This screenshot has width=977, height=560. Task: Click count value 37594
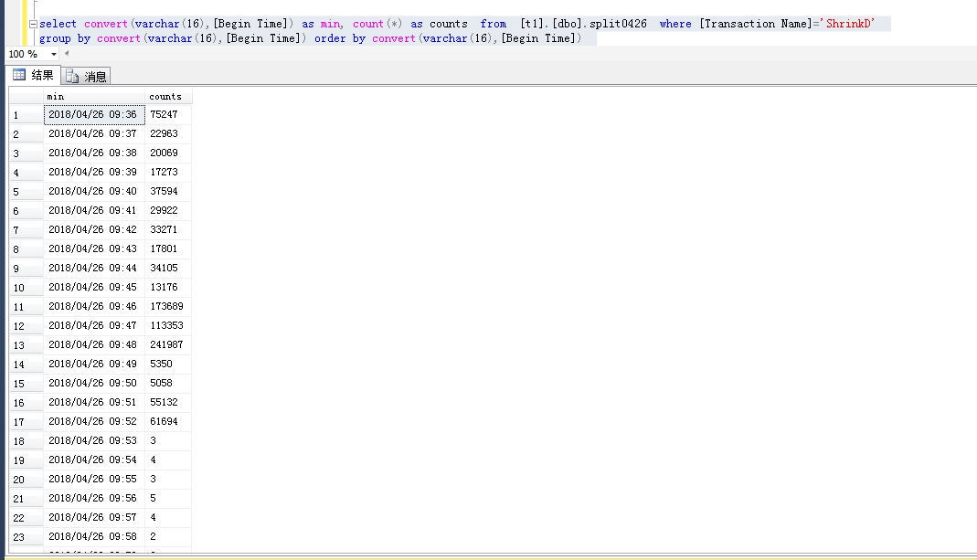(168, 191)
